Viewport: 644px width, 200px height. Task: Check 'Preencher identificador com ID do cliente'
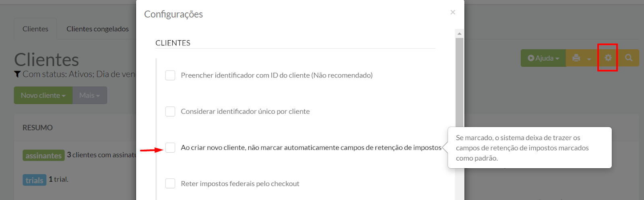(x=170, y=75)
